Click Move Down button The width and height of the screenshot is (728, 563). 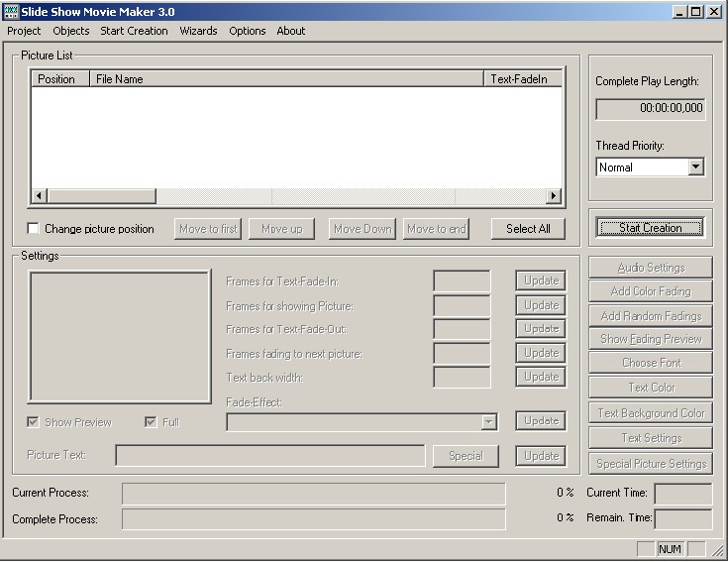point(363,229)
